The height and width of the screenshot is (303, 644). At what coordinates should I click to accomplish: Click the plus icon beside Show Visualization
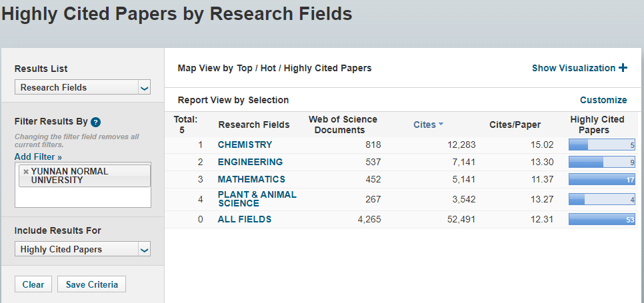623,68
